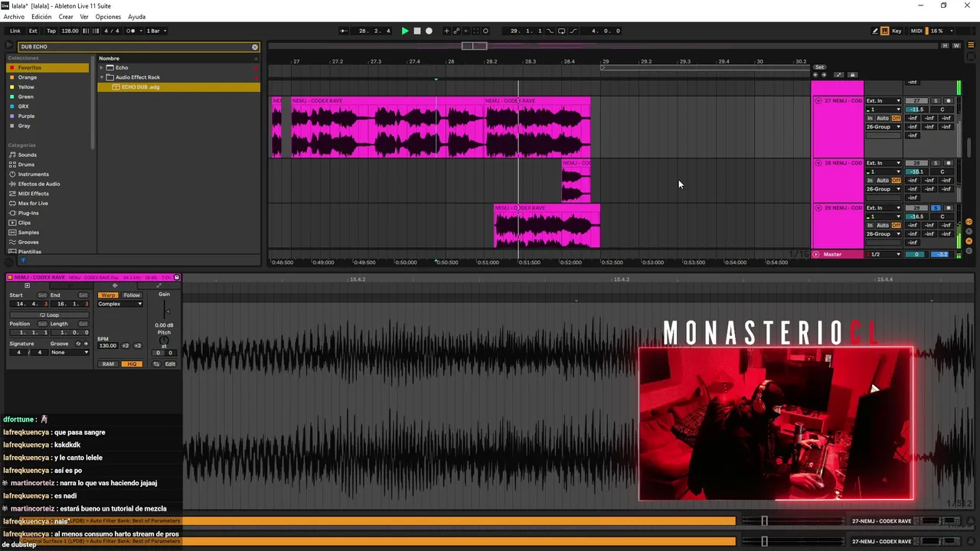
Task: Open the Sounds category
Action: tap(47, 155)
